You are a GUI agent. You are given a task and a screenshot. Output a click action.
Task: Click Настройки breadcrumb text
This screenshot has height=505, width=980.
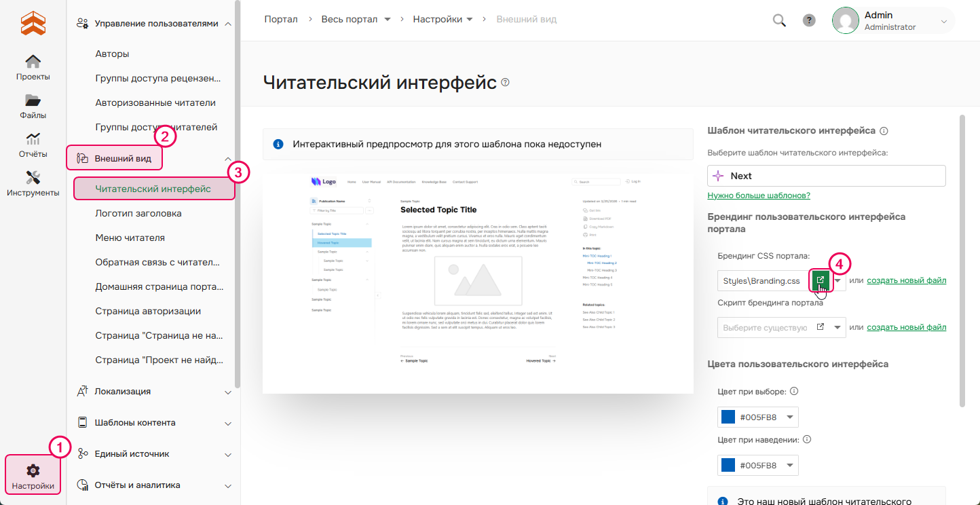coord(438,19)
